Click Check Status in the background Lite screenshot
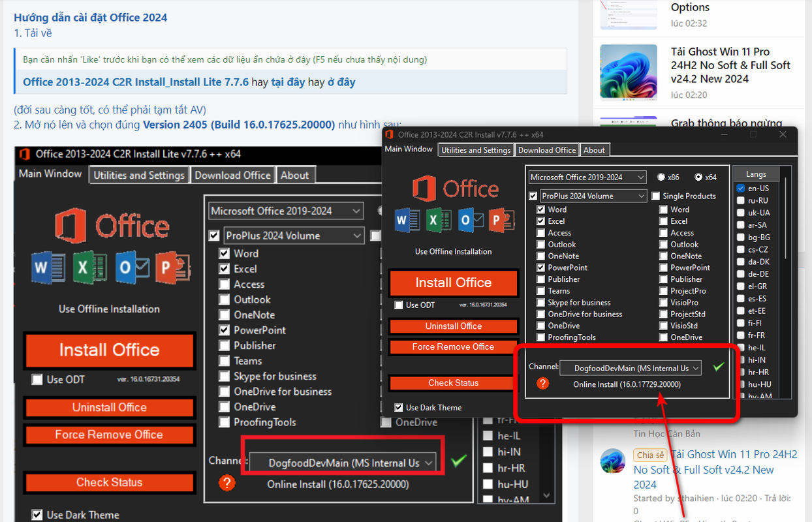The height and width of the screenshot is (522, 812). pyautogui.click(x=109, y=482)
